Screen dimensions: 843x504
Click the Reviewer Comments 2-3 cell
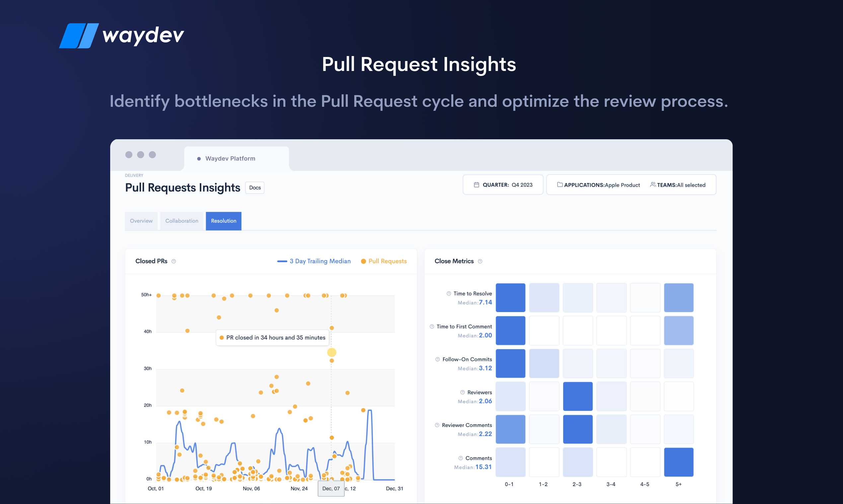tap(577, 429)
